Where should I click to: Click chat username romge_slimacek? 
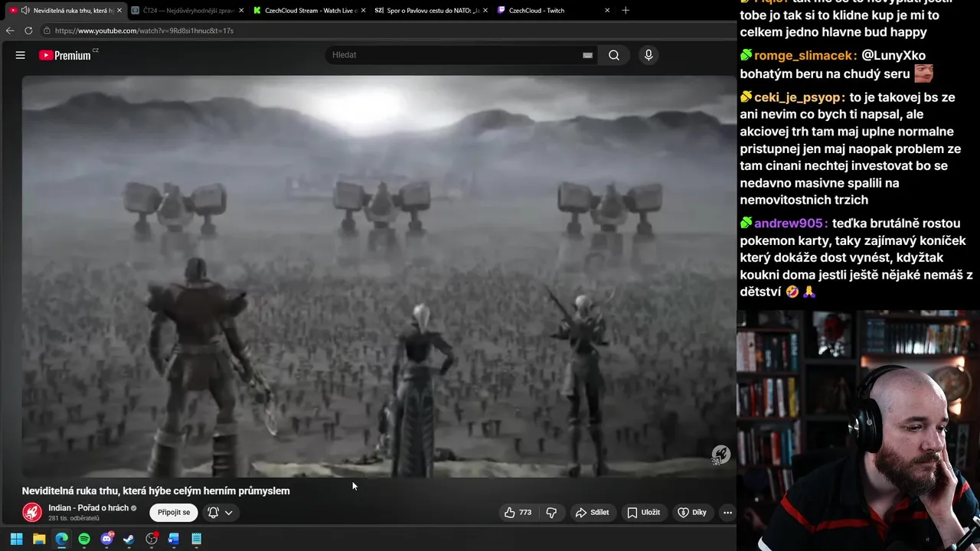click(805, 56)
